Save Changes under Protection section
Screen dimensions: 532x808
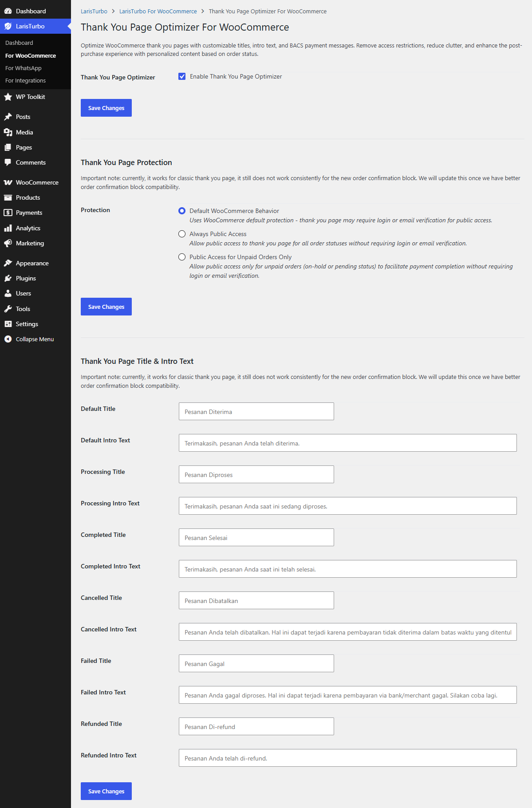(106, 307)
